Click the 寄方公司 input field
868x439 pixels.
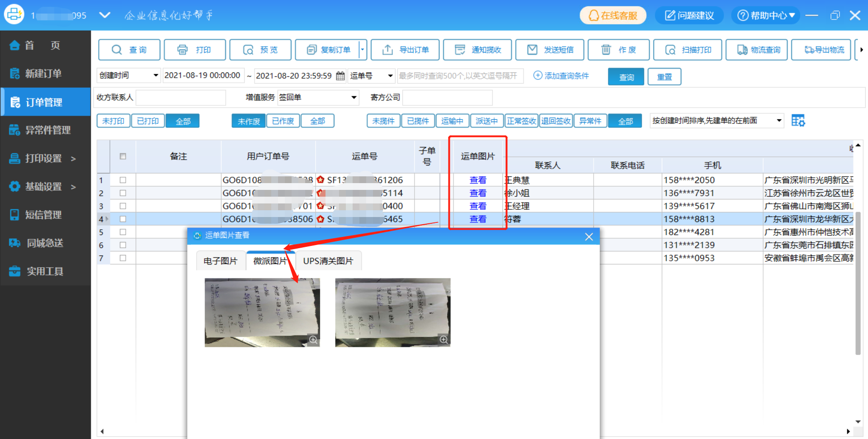click(447, 98)
